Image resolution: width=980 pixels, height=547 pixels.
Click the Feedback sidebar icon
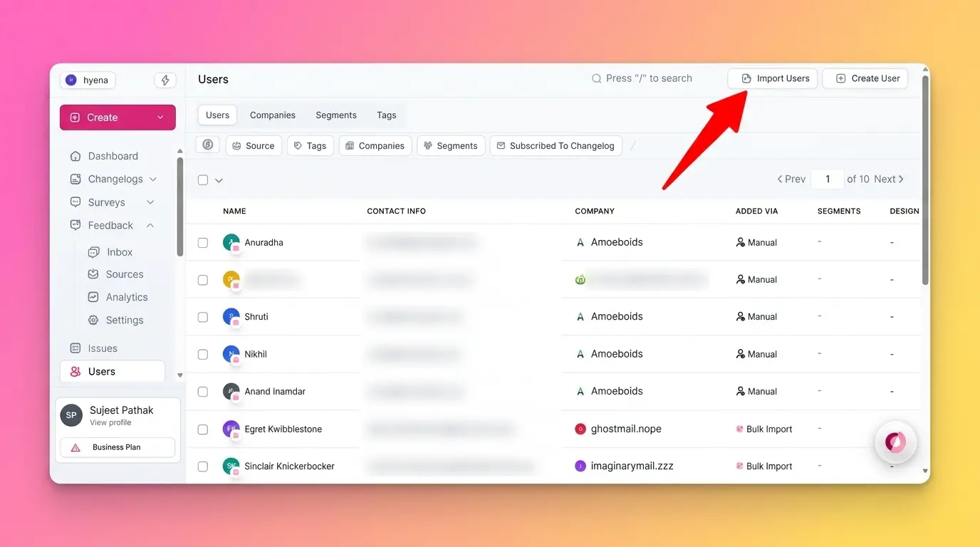tap(75, 225)
